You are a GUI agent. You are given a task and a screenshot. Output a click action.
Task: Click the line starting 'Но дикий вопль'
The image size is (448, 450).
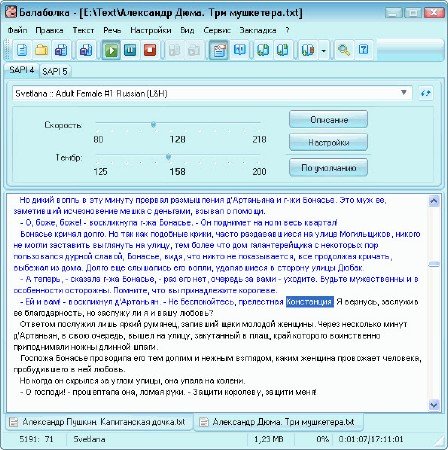click(203, 200)
